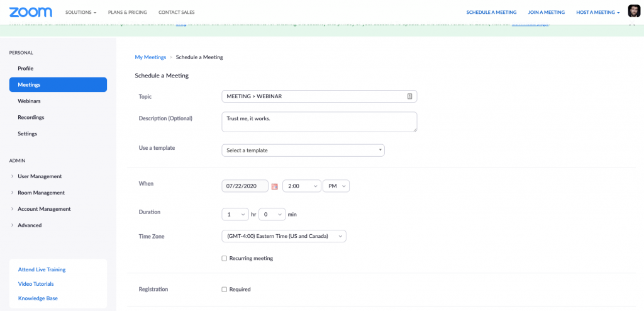This screenshot has width=644, height=311.
Task: Click My Meetings breadcrumb link
Action: [150, 57]
